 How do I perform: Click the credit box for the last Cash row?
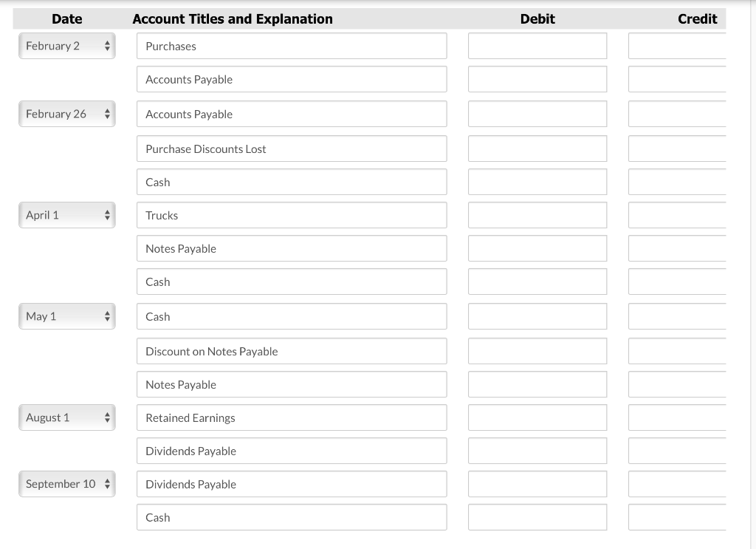pos(676,517)
